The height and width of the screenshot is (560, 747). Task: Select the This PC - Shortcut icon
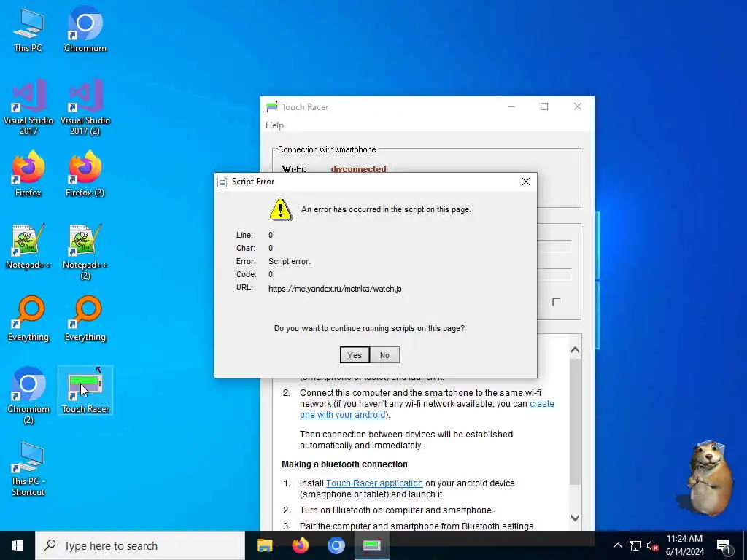28,469
